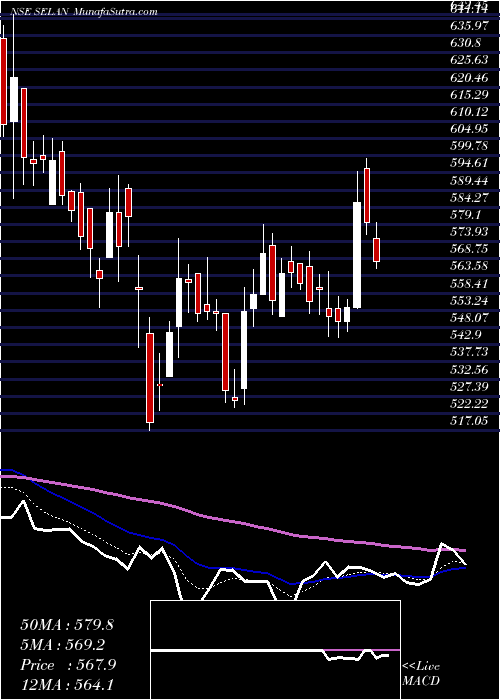Click the <<Live MACD label

pyautogui.click(x=421, y=674)
